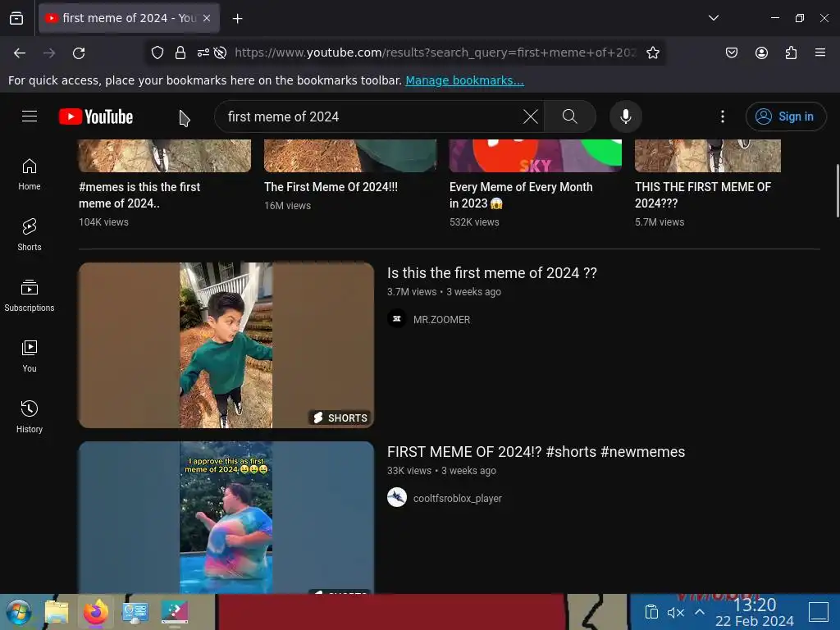Viewport: 840px width, 630px height.
Task: Open short 'The First Meme Of 2024!!!'
Action: [x=331, y=187]
